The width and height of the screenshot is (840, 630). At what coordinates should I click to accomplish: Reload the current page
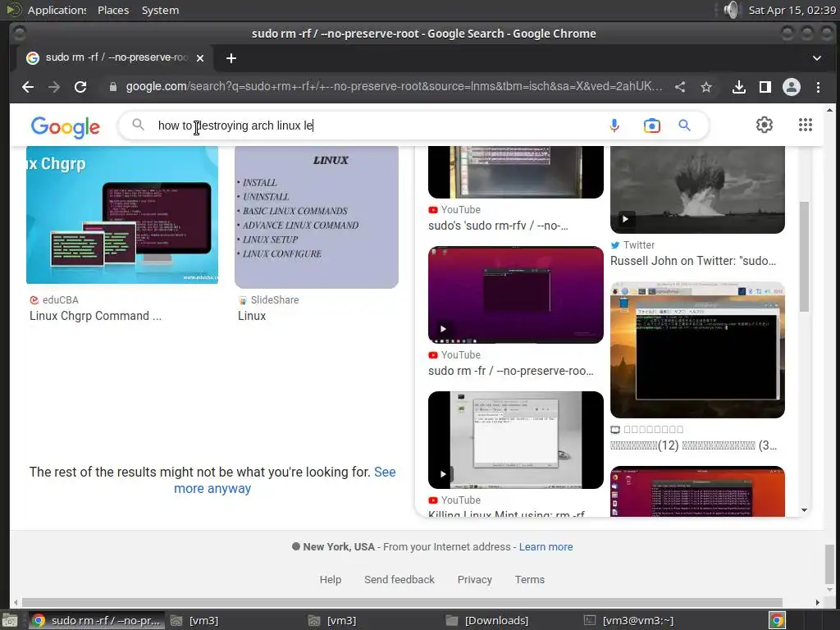coord(80,87)
